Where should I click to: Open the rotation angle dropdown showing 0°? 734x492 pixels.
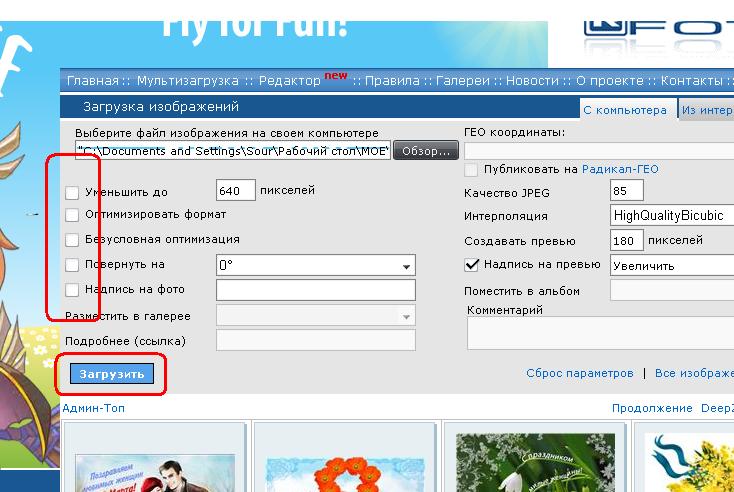[315, 266]
